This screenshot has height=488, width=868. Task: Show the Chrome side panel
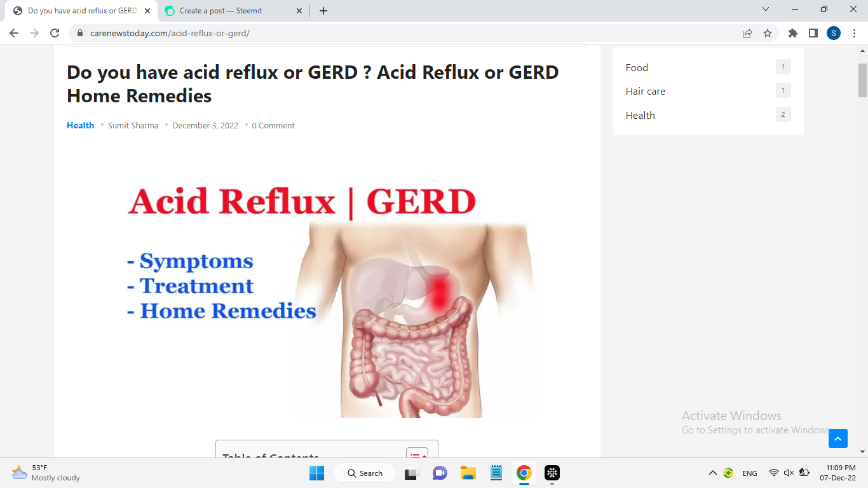[x=813, y=33]
